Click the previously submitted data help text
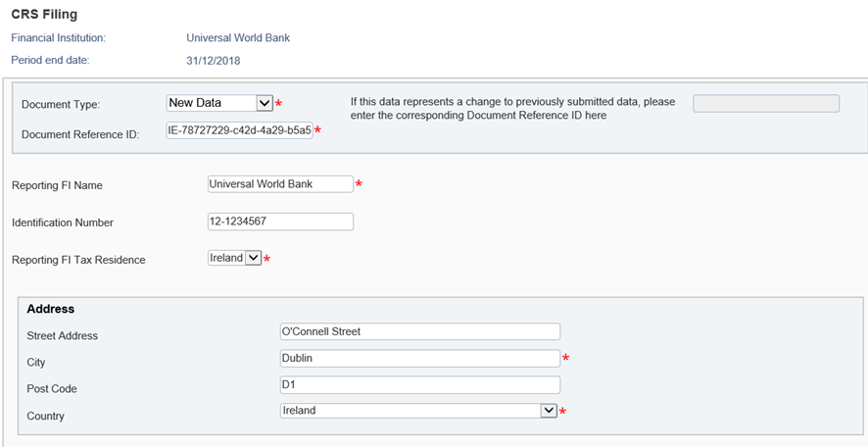 (x=512, y=108)
